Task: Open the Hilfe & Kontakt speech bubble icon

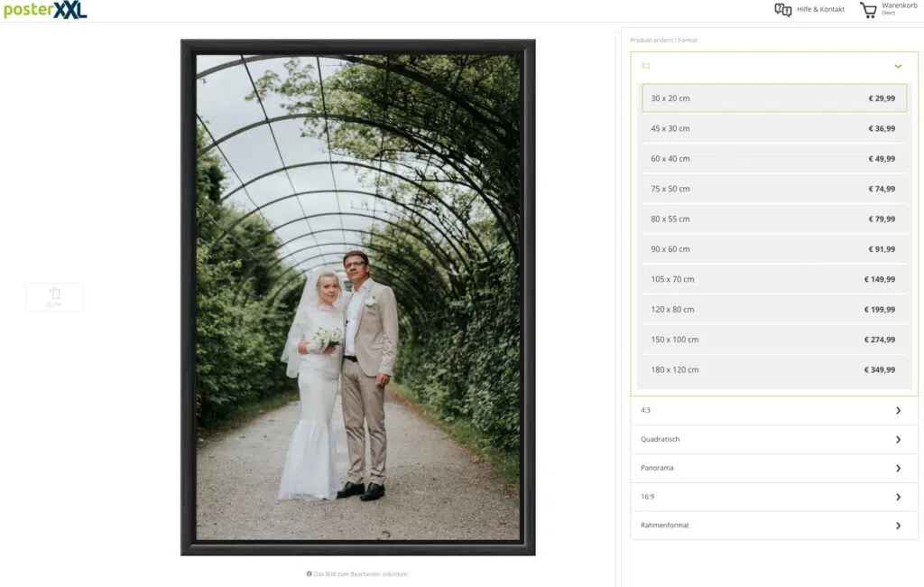Action: tap(782, 10)
